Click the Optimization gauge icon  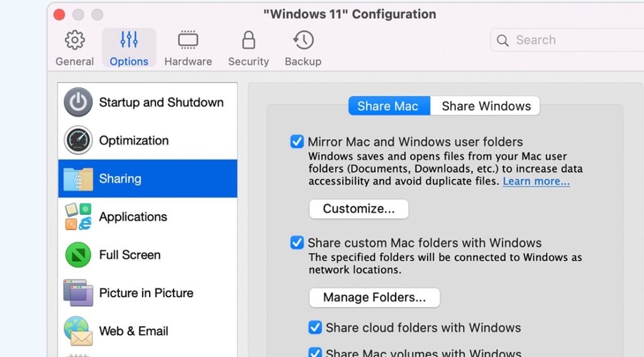tap(78, 140)
